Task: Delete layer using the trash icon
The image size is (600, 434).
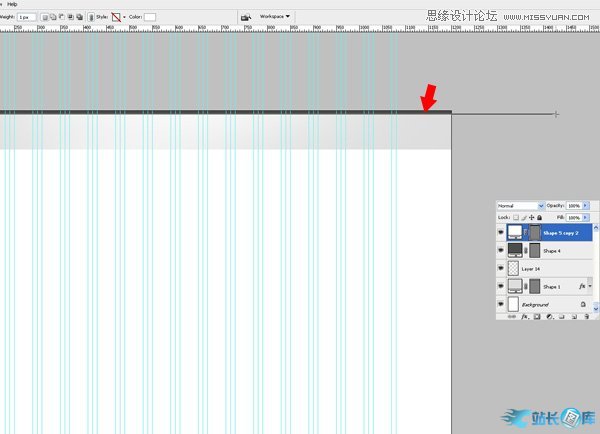Action: pos(586,316)
